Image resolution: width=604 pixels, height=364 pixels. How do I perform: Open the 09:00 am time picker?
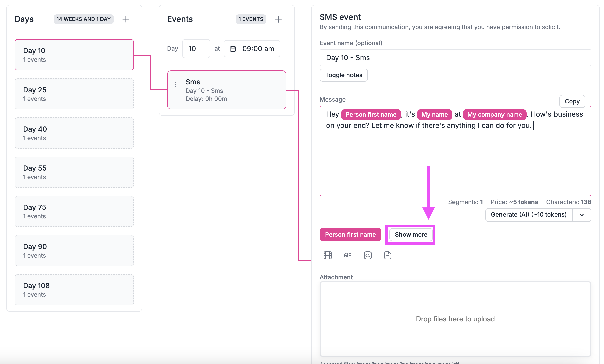(258, 49)
